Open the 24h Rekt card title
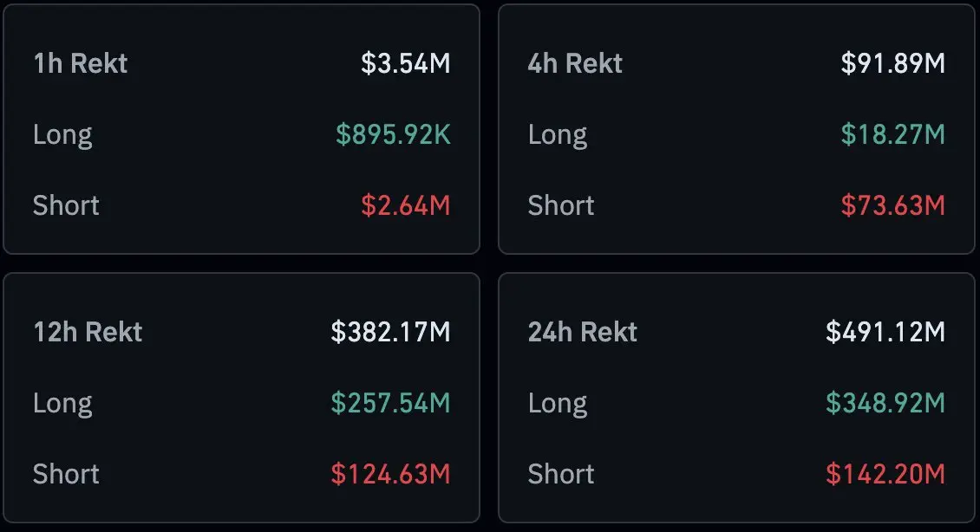The height and width of the screenshot is (532, 980). pos(583,332)
